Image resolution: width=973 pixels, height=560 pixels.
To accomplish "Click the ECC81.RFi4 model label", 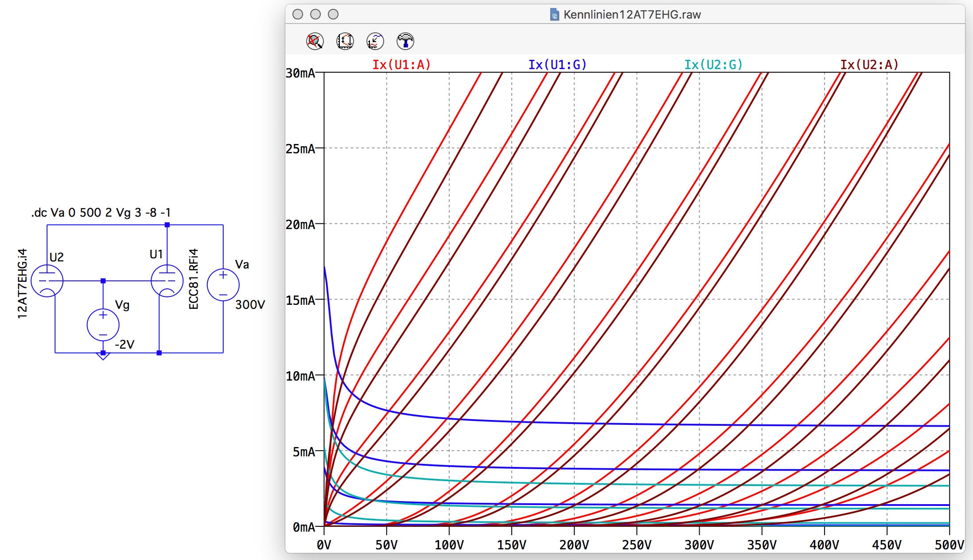I will click(194, 279).
